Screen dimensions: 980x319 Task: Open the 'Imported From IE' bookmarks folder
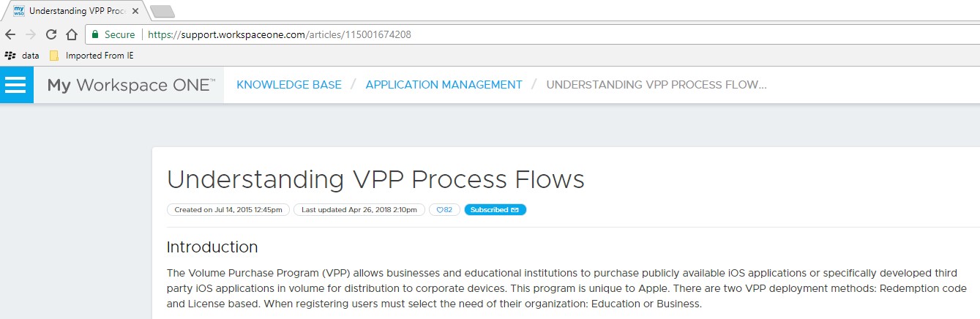[91, 56]
